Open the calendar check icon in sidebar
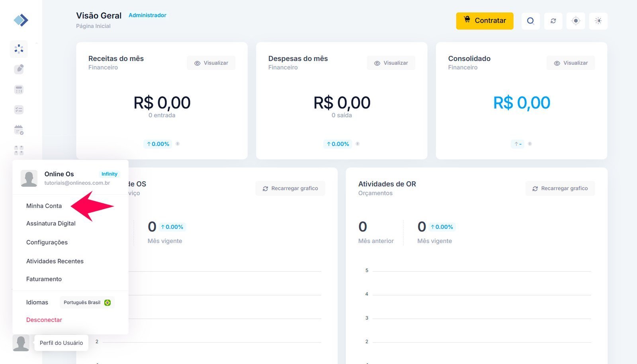Viewport: 637px width, 364px height. tap(19, 130)
